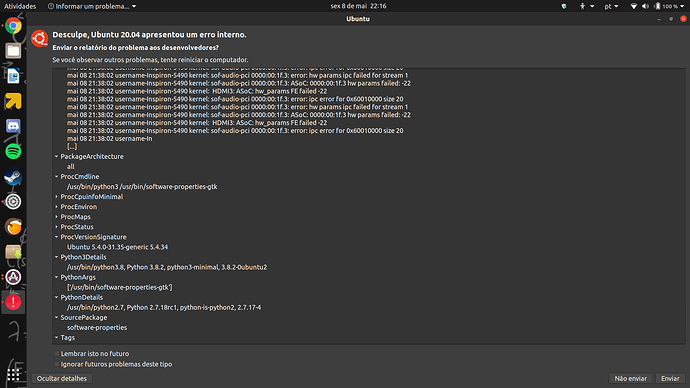Image resolution: width=690 pixels, height=388 pixels.
Task: Select "Ubuntu 5.4.0-31.35-generic 5.4.34" value
Action: pos(117,247)
